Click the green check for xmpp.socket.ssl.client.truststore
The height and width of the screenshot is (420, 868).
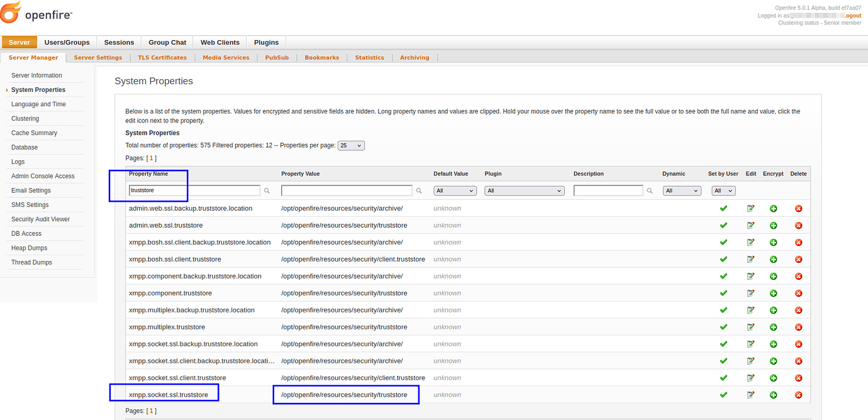723,378
